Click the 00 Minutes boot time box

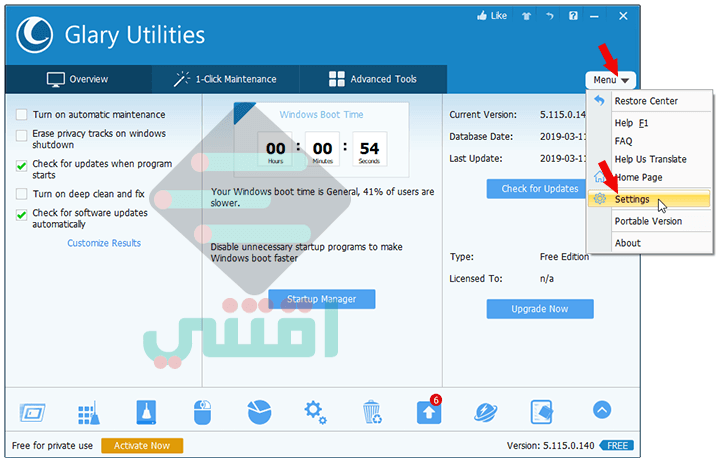[x=322, y=149]
